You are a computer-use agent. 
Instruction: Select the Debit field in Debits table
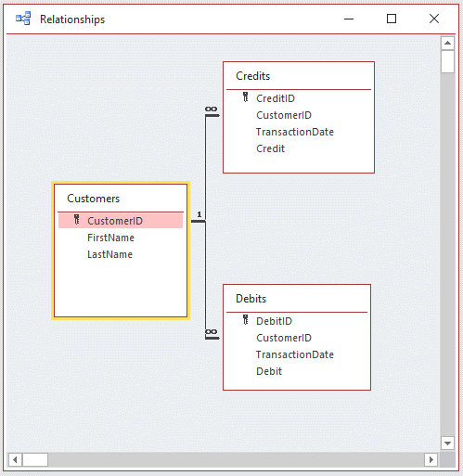coord(269,371)
